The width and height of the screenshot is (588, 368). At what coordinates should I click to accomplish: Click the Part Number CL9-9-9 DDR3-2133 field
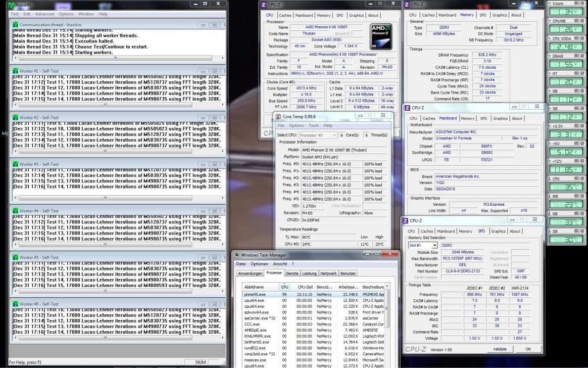(x=463, y=271)
